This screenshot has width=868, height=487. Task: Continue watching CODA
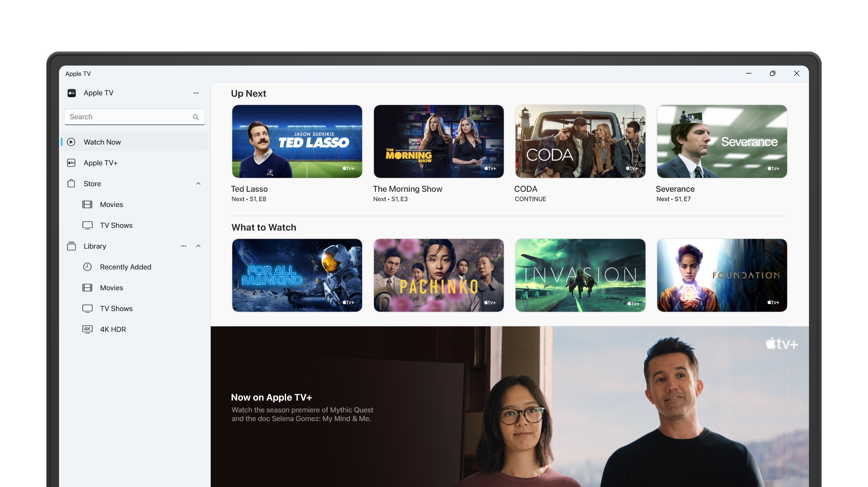pyautogui.click(x=580, y=142)
